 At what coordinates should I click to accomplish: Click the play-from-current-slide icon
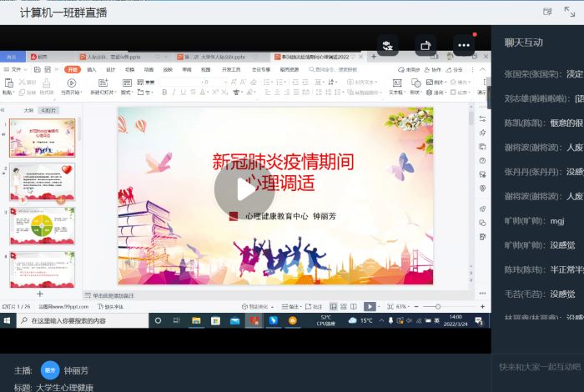[72, 83]
